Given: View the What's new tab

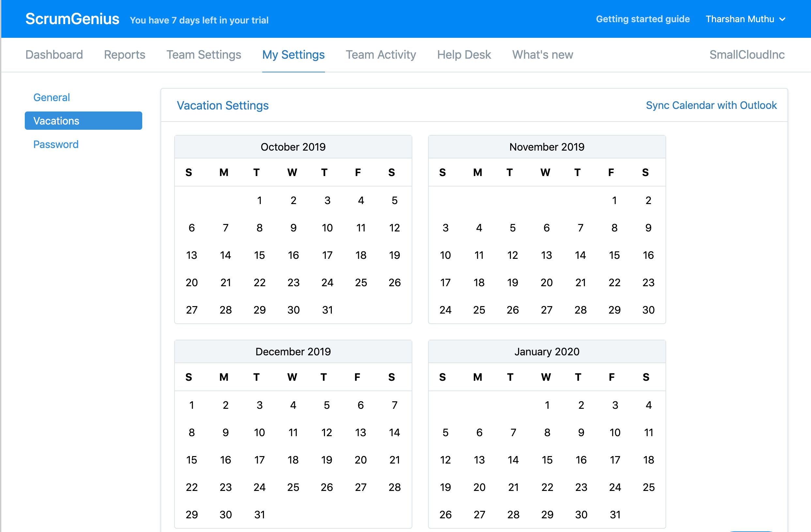Looking at the screenshot, I should click(x=543, y=54).
